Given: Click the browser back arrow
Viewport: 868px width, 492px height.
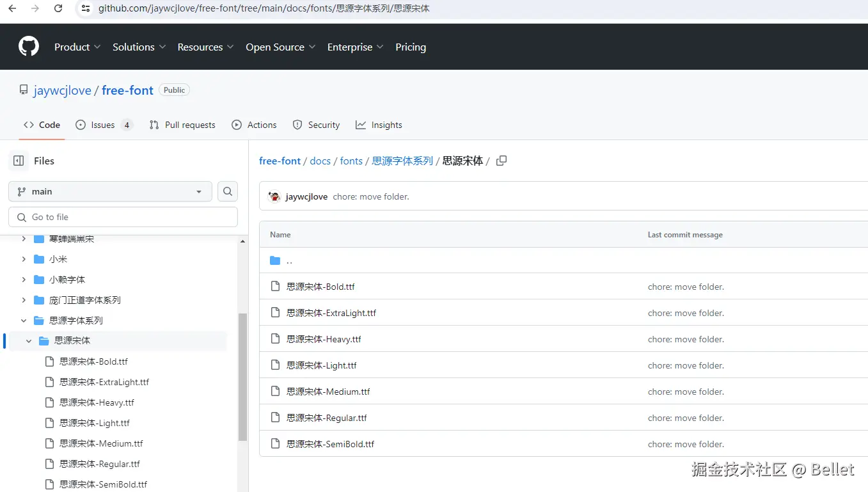Looking at the screenshot, I should click(x=12, y=8).
